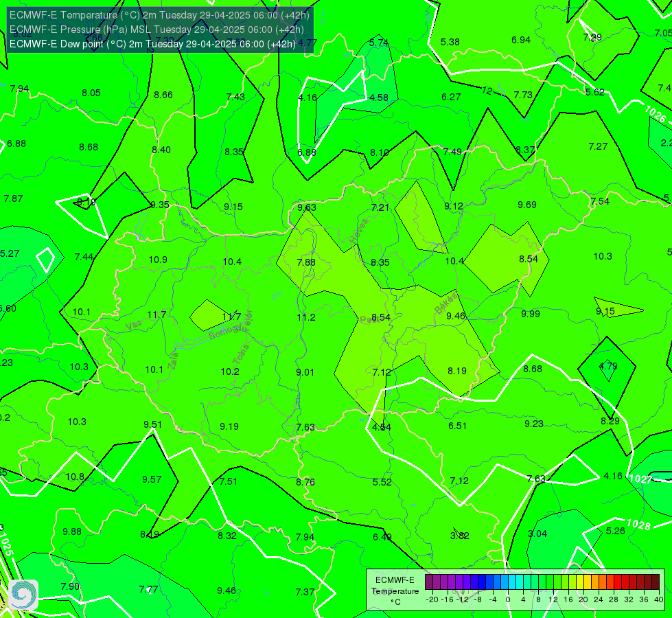Click the 9.23 dew point value
This screenshot has width=672, height=618.
pos(533,424)
